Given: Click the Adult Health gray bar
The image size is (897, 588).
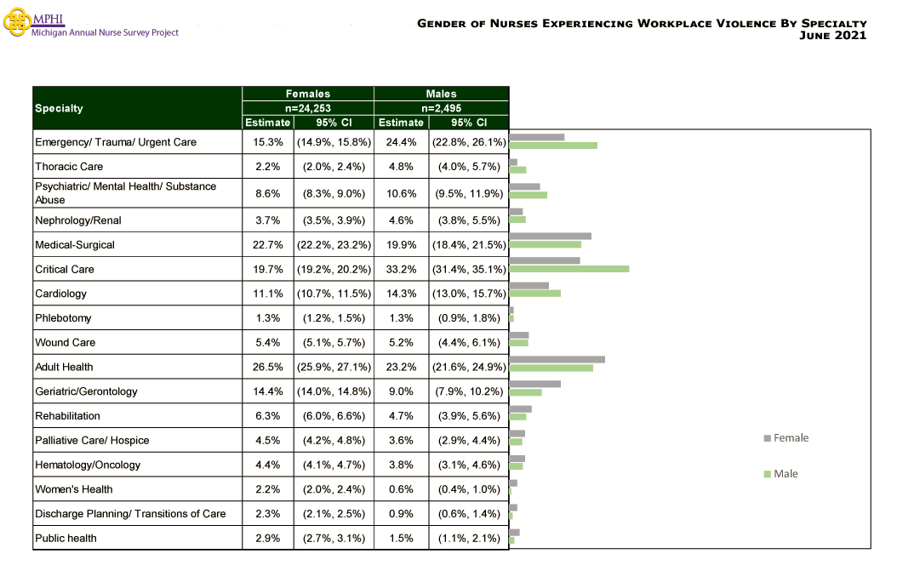Looking at the screenshot, I should click(556, 359).
